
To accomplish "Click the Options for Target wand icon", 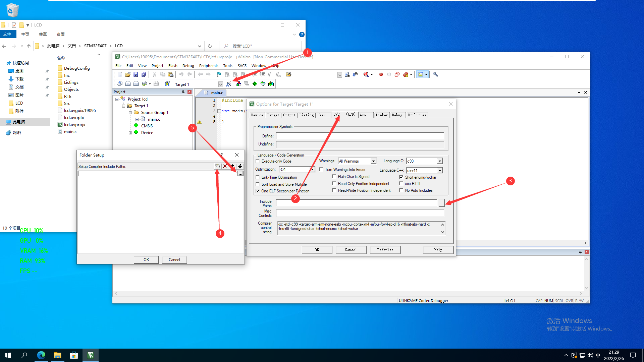I will pos(228,84).
